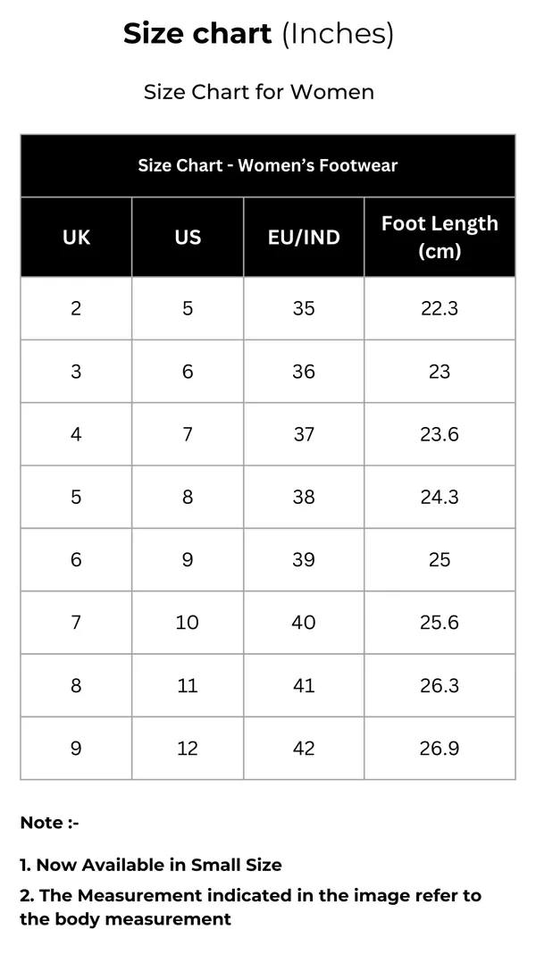Click the "Size Chart for Women" subtitle
The width and height of the screenshot is (536, 980).
258,92
